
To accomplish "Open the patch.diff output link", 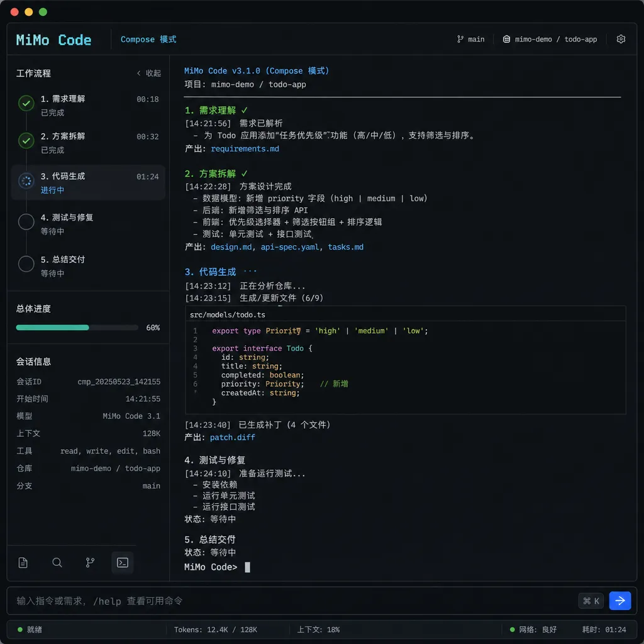I will coord(233,438).
